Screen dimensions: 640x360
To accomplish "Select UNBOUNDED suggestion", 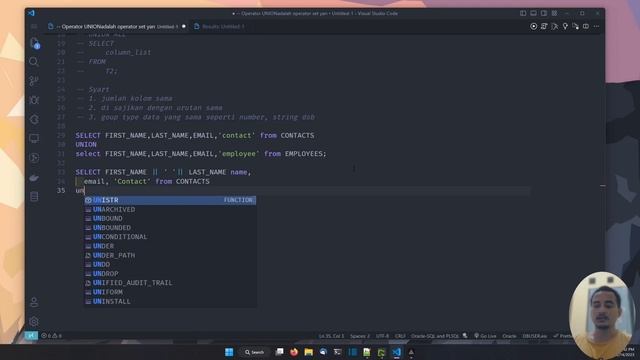I will (x=170, y=228).
